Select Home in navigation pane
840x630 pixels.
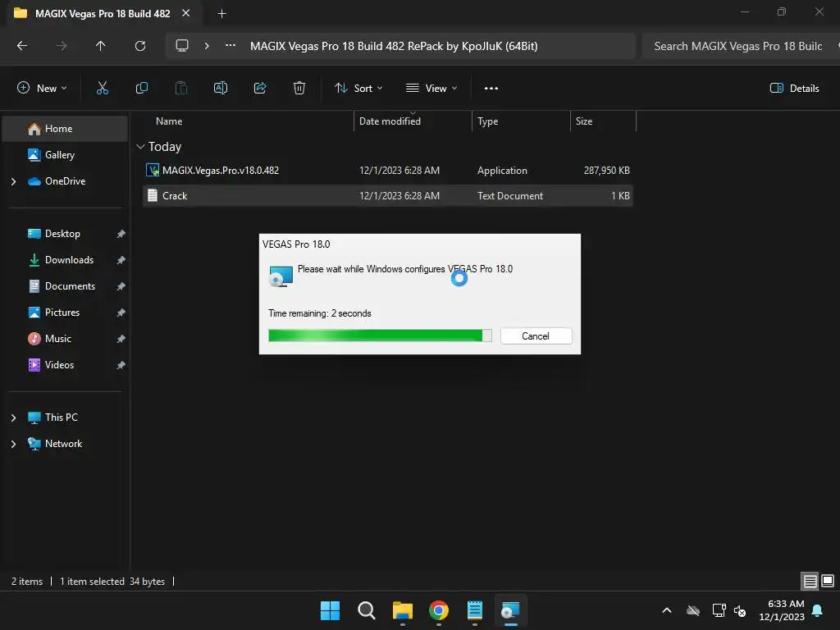pos(65,129)
